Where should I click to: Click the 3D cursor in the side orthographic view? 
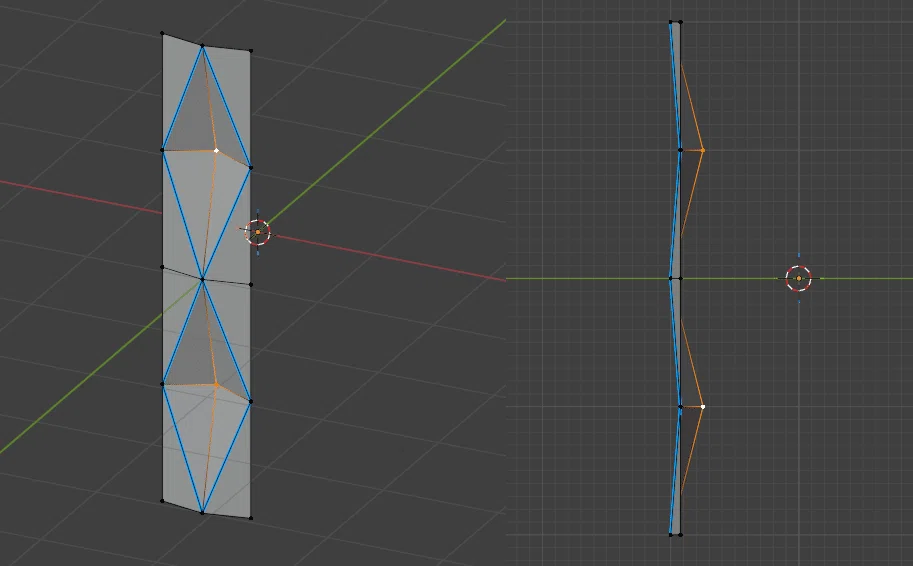click(x=798, y=278)
